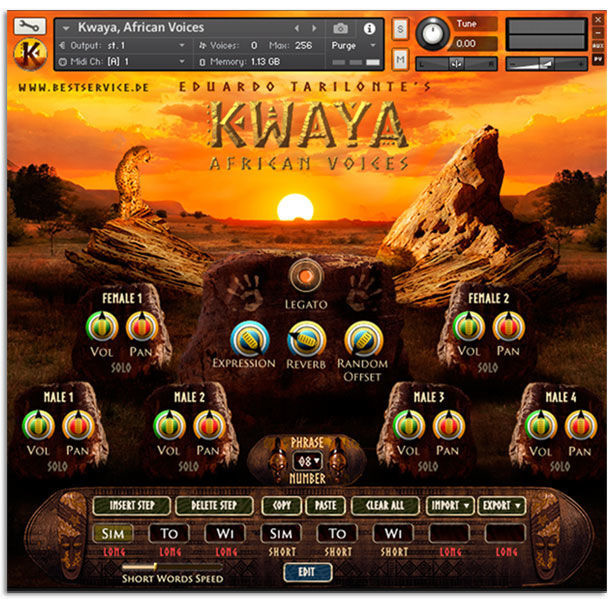608x608 pixels.
Task: Select the second Sim step slot
Action: tap(281, 534)
